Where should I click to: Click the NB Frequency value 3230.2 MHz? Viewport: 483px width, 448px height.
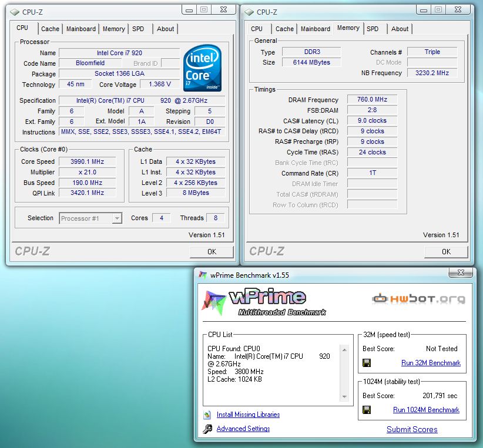432,73
